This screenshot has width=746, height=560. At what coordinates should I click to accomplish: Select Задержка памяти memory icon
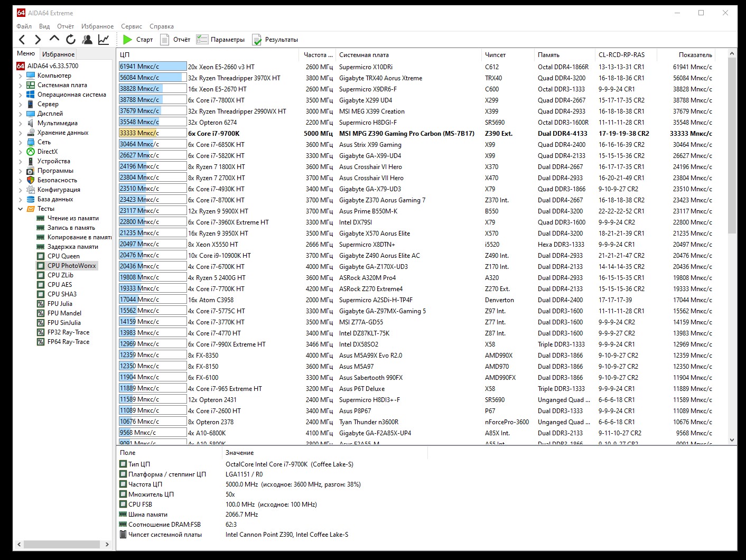click(41, 247)
